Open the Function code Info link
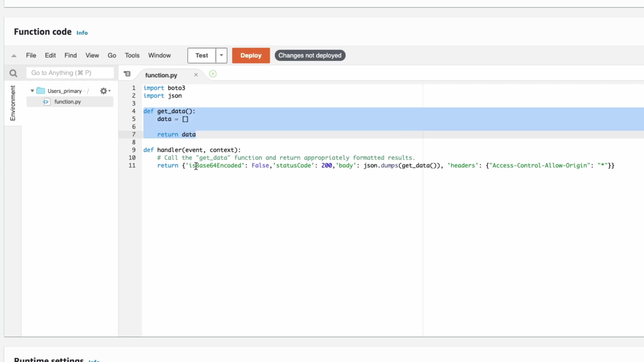The image size is (644, 362). pyautogui.click(x=82, y=33)
